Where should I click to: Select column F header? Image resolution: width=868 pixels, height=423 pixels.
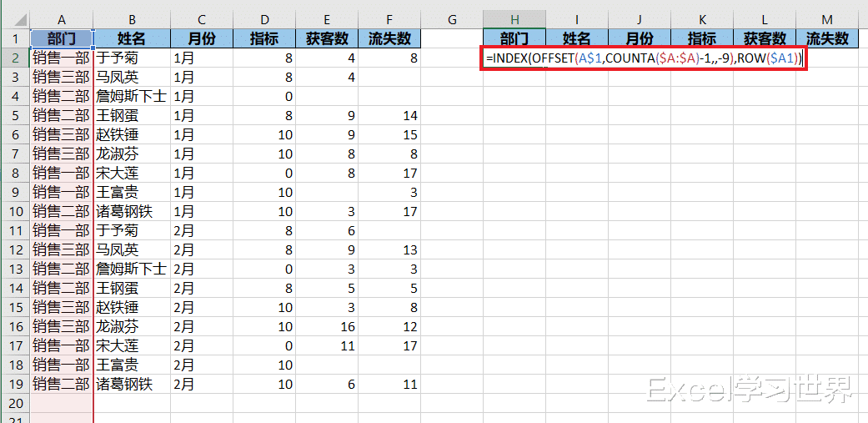click(389, 20)
